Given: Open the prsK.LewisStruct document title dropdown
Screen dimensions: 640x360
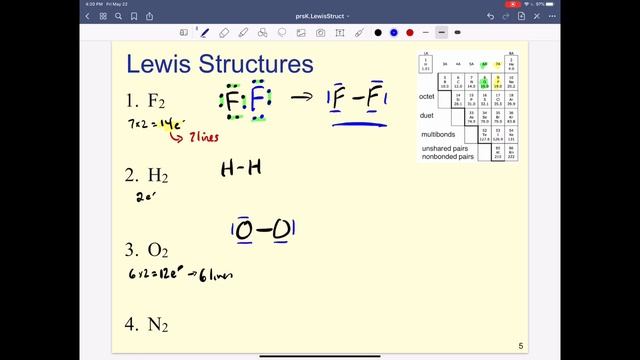Looking at the screenshot, I should coord(322,16).
